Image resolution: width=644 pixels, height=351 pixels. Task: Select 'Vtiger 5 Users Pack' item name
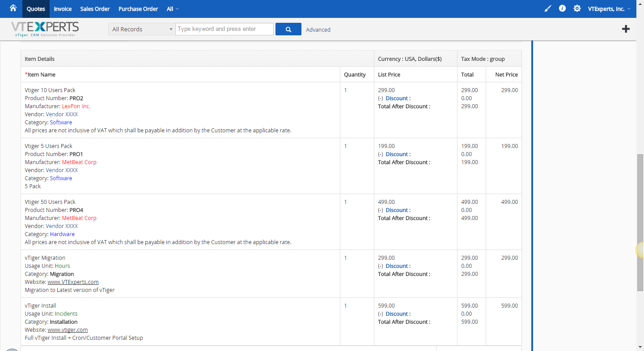point(48,146)
